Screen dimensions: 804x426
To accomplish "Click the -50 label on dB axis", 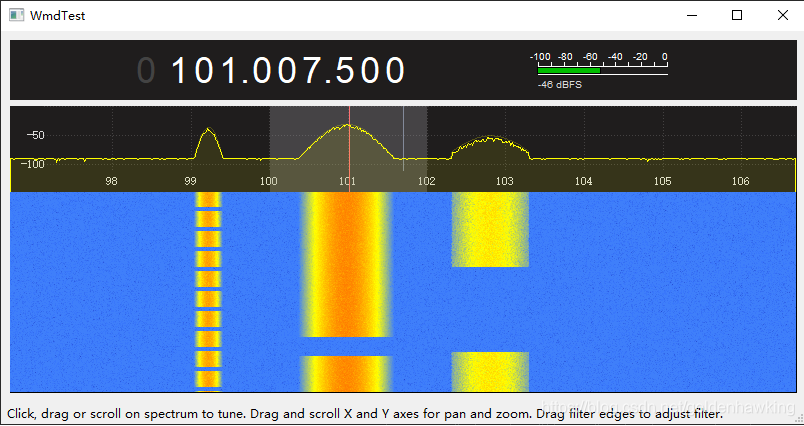I will (x=35, y=136).
